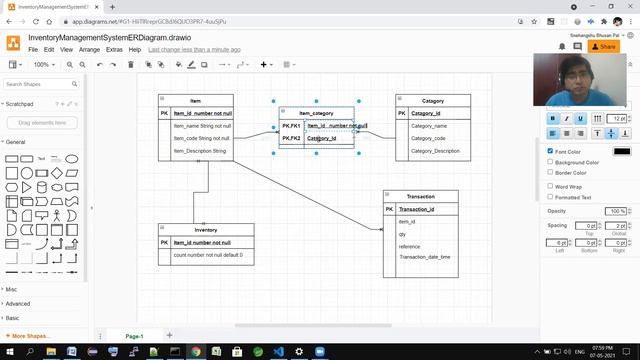Open notifications bell icon
This screenshot has width=640, height=360.
click(562, 47)
